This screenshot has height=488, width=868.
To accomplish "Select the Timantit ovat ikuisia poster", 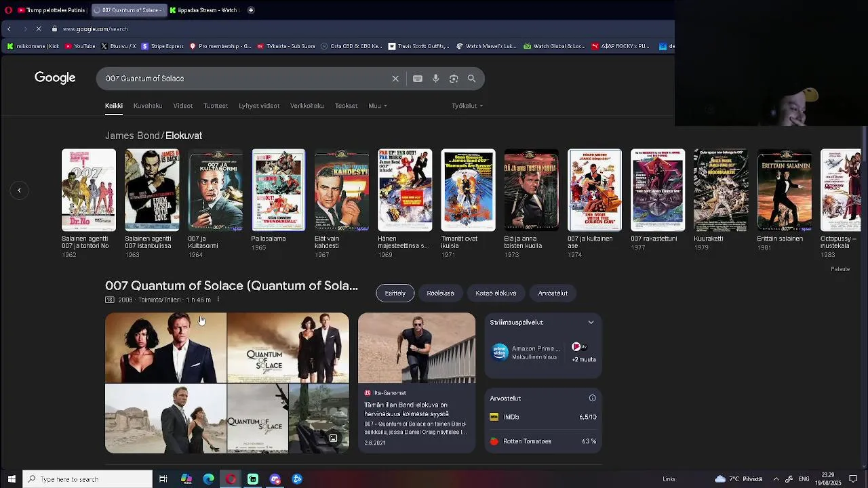I will pyautogui.click(x=468, y=190).
